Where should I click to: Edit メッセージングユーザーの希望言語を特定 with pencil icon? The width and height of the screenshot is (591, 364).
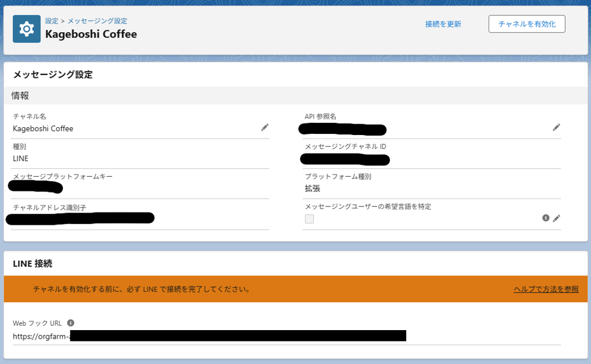pyautogui.click(x=556, y=218)
